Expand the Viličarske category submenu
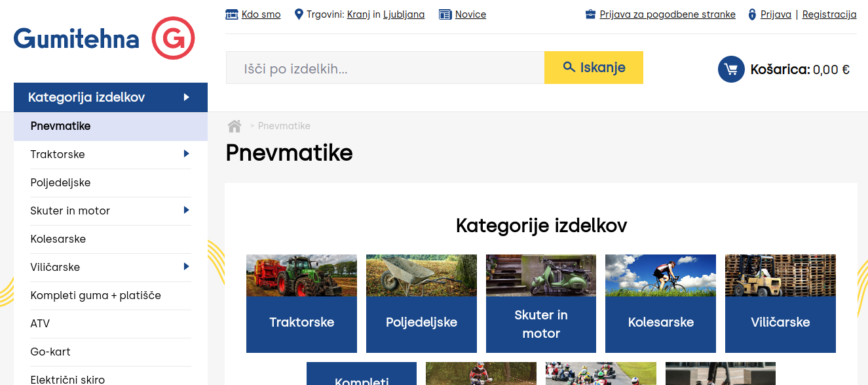Viewport: 868px width, 385px height. point(187,268)
